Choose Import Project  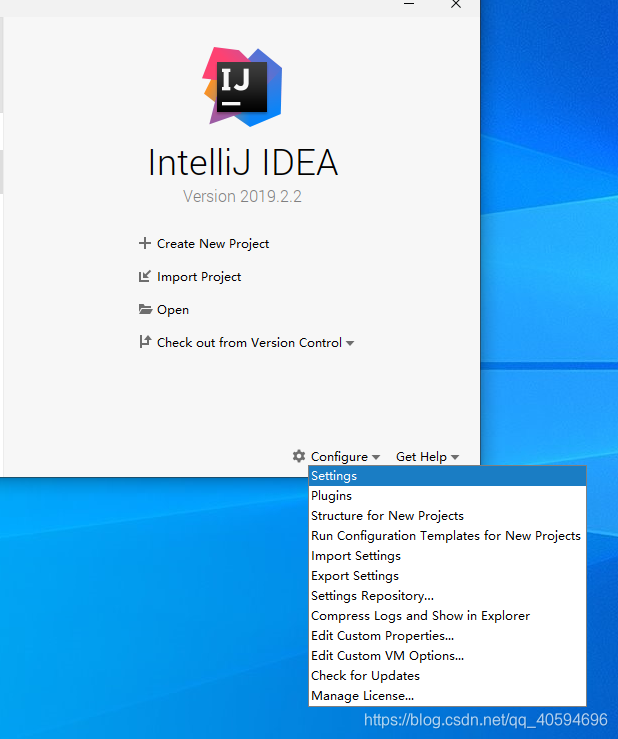point(198,277)
